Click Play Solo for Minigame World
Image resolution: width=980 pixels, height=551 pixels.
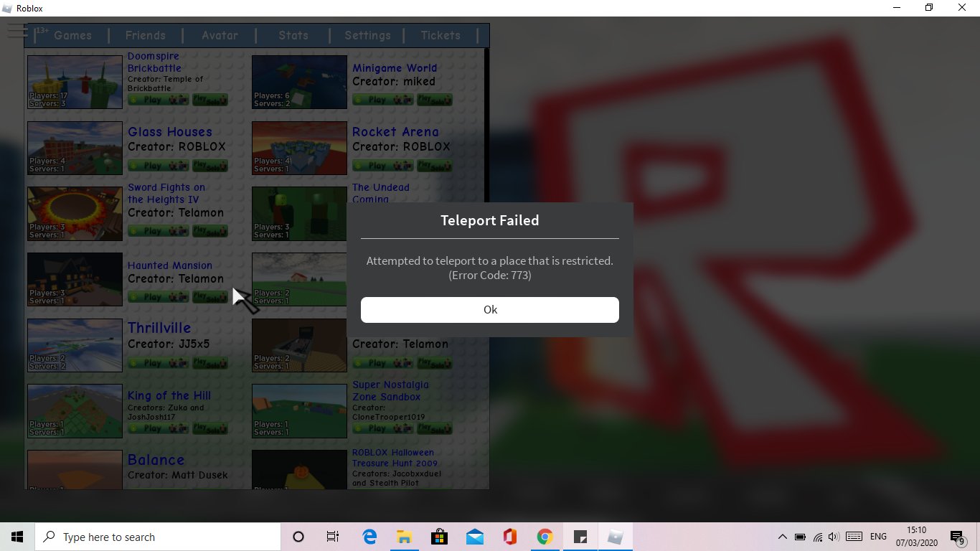click(x=435, y=100)
